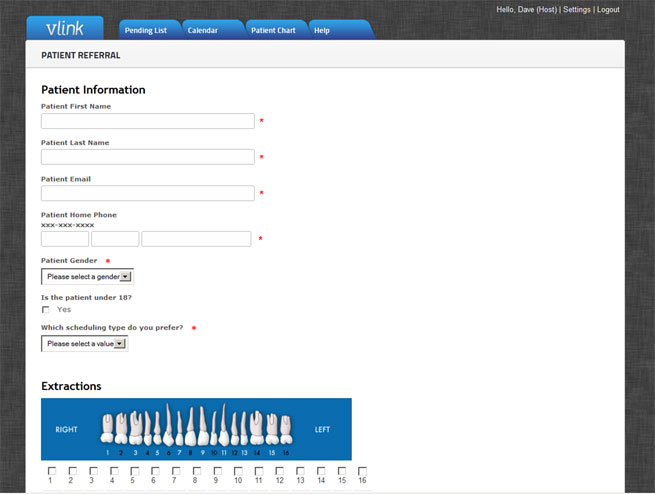Check extraction tooth 4 checkbox

pos(114,471)
